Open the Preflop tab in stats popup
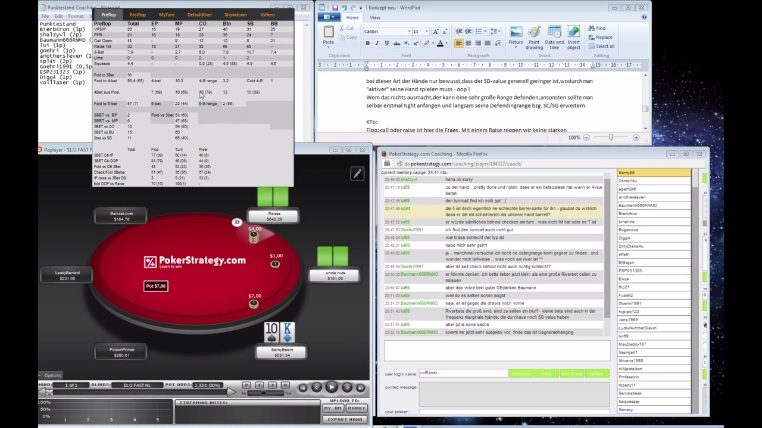Screen dimensions: 762x428 [109, 15]
